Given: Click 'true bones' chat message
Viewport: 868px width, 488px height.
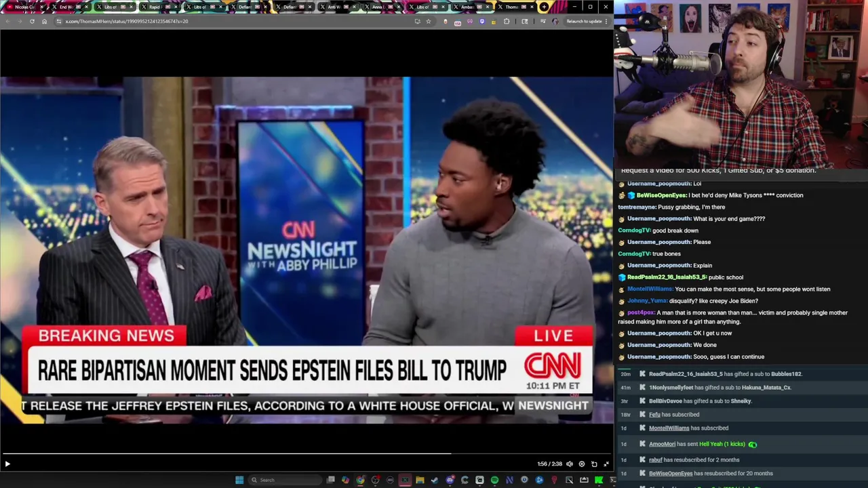Looking at the screenshot, I should click(x=667, y=253).
